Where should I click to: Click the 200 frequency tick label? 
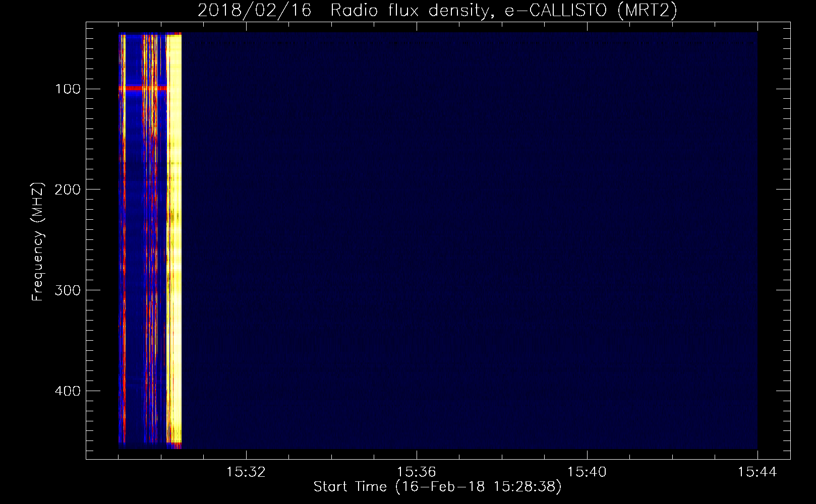[x=68, y=190]
